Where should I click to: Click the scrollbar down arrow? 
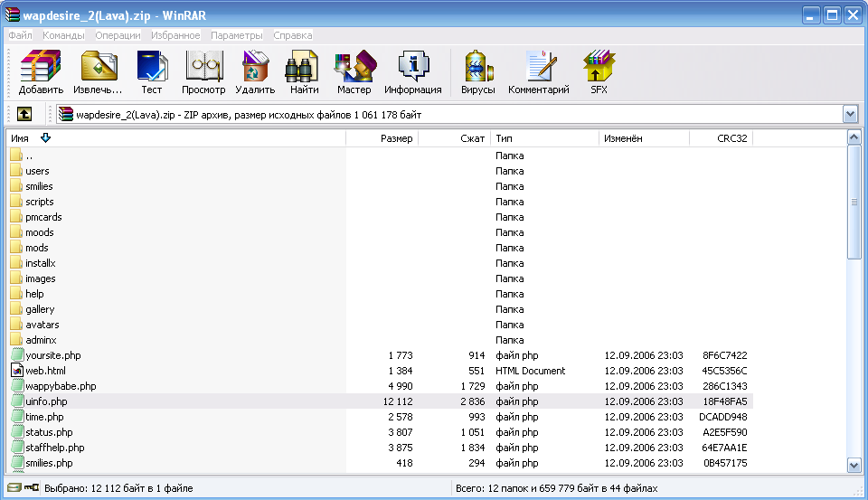tap(854, 464)
